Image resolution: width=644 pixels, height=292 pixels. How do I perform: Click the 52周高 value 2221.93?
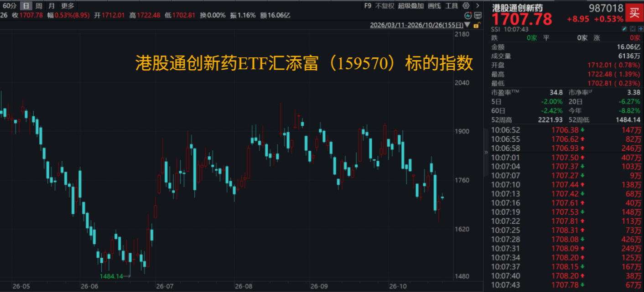pos(551,119)
